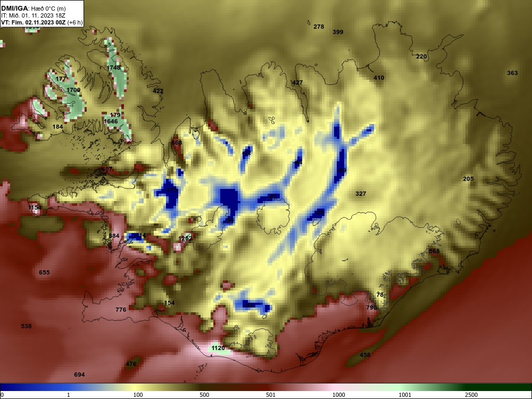Click the map value 205

468,179
